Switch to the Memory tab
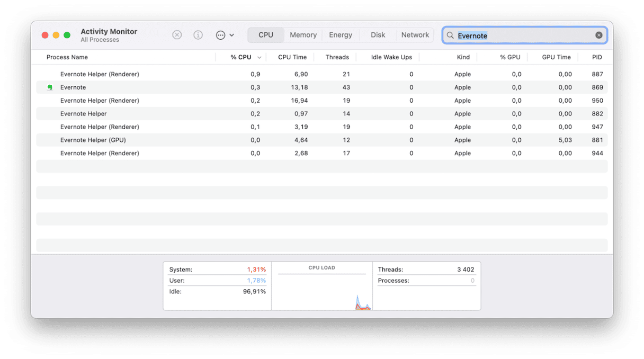 click(303, 35)
